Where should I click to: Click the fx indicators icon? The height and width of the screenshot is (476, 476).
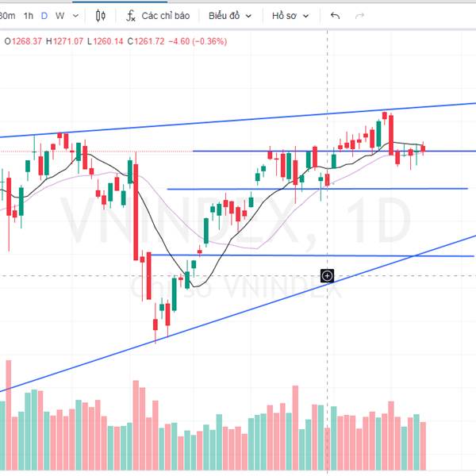tap(132, 15)
